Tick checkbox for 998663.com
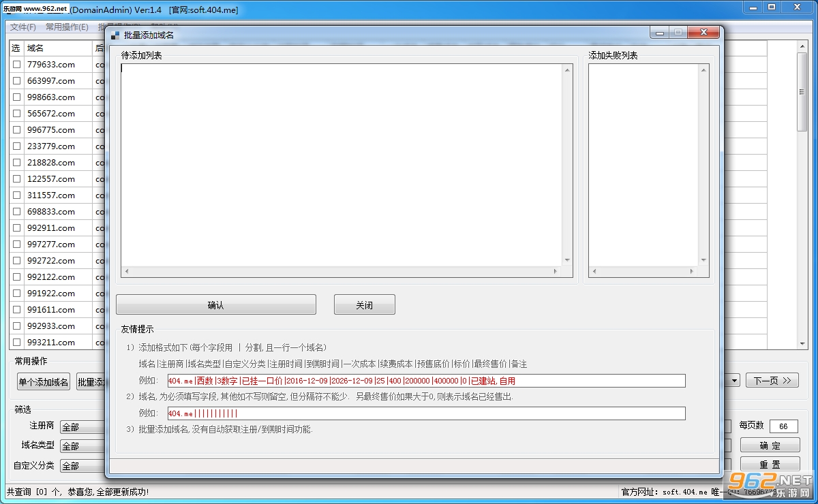Image resolution: width=818 pixels, height=504 pixels. pos(17,97)
